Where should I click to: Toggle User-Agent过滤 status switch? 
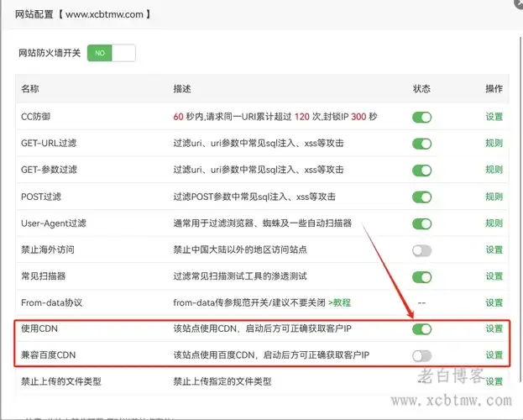click(421, 223)
